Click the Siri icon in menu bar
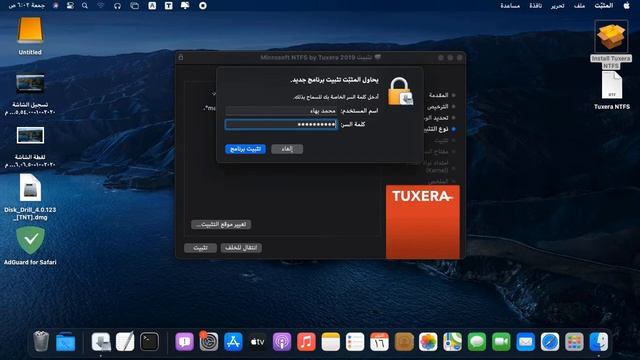 pyautogui.click(x=56, y=6)
